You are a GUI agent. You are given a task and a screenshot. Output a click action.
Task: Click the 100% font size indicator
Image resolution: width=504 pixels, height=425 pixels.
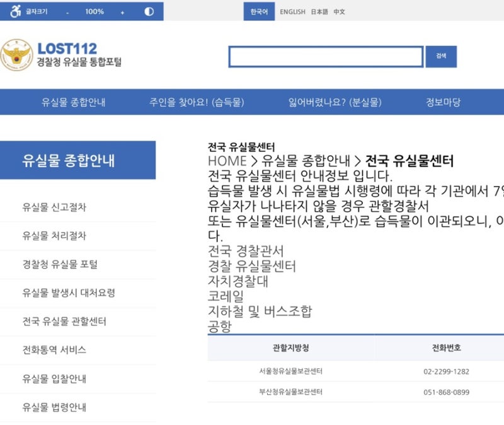tap(94, 11)
